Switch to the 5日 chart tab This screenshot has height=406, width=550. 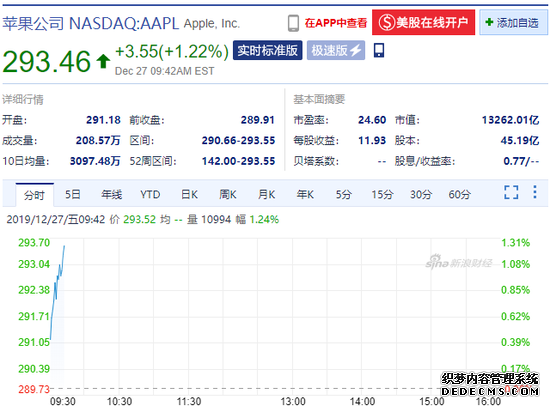(73, 194)
